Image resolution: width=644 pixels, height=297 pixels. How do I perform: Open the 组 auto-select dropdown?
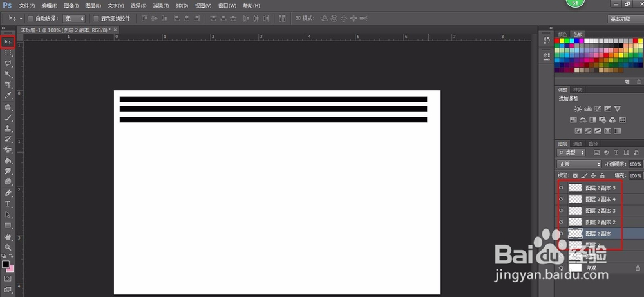pos(74,19)
